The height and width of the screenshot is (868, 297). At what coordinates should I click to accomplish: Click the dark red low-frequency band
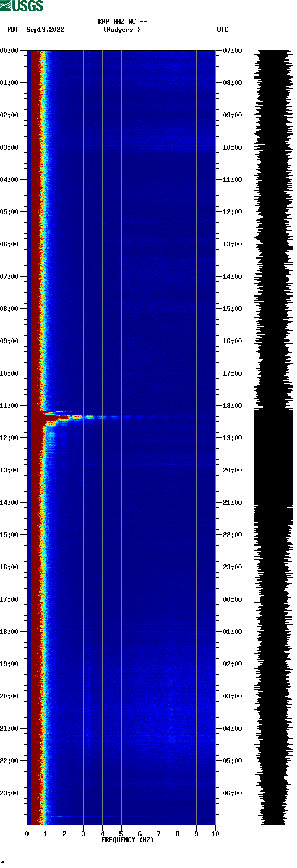click(34, 437)
